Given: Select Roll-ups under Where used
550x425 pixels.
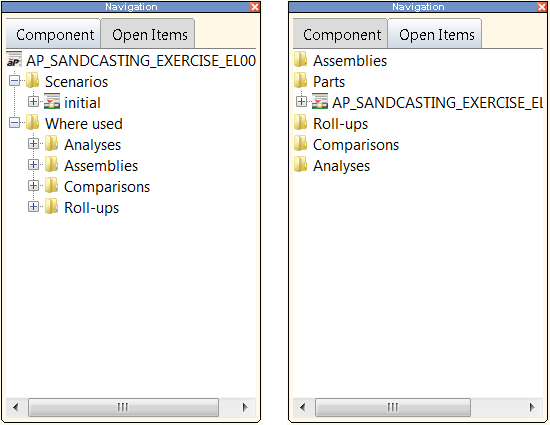Looking at the screenshot, I should click(x=92, y=208).
